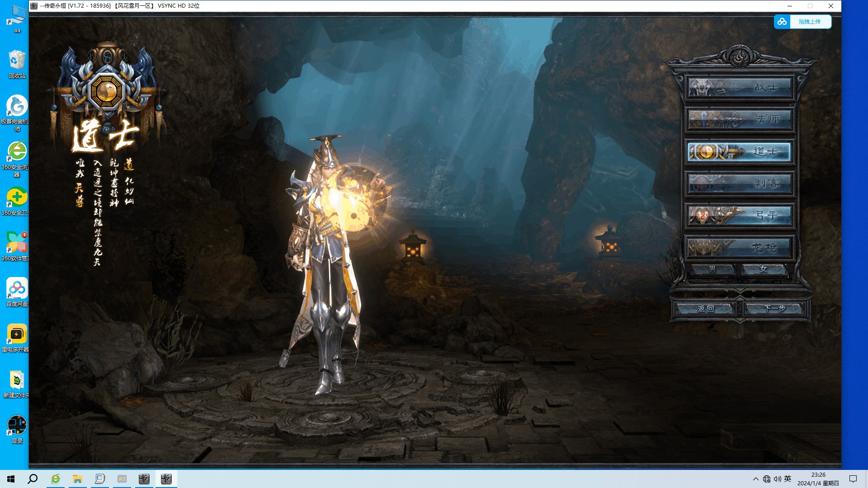Image resolution: width=868 pixels, height=488 pixels.
Task: Choose the 男 (male) gender
Action: pos(713,269)
